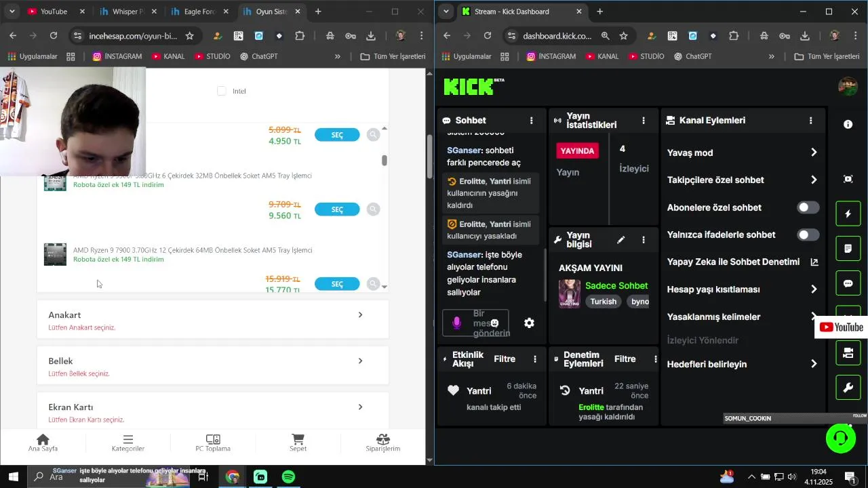This screenshot has width=868, height=488.
Task: Open Sohbet panel three-dot menu
Action: point(532,121)
